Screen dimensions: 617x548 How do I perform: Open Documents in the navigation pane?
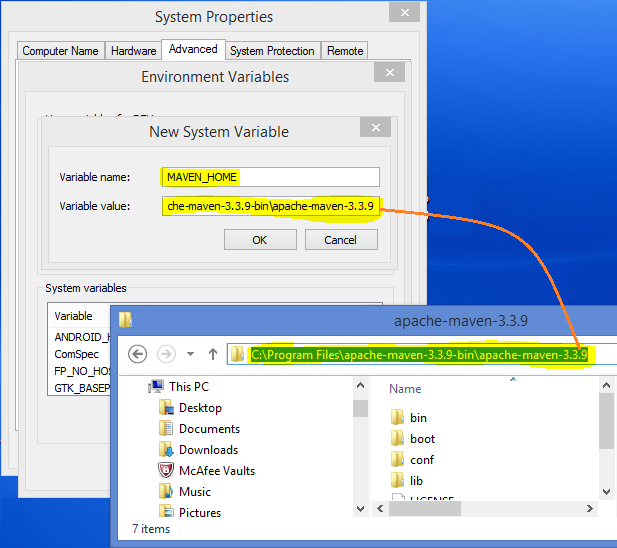click(209, 429)
